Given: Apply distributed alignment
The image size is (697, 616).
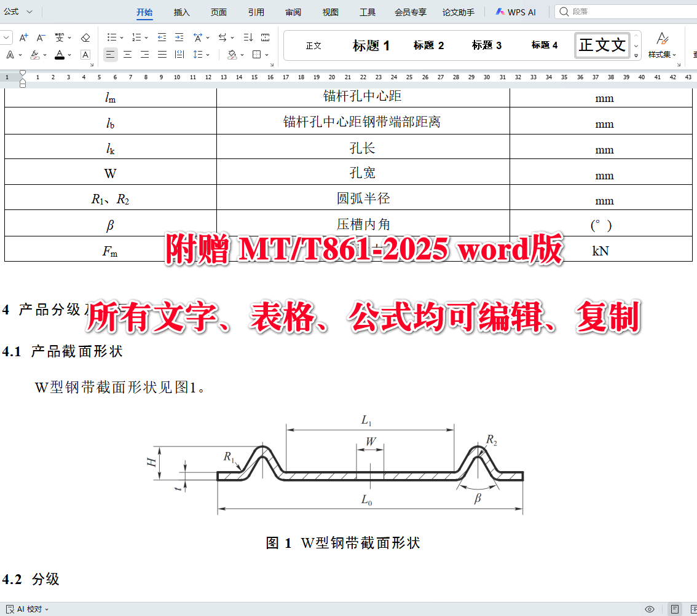Looking at the screenshot, I should pyautogui.click(x=179, y=55).
